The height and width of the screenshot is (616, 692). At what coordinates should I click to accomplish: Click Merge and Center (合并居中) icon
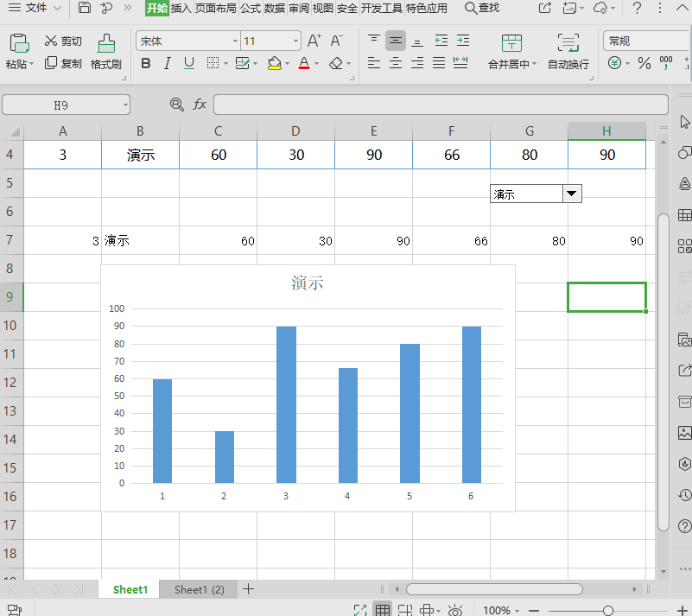(511, 43)
